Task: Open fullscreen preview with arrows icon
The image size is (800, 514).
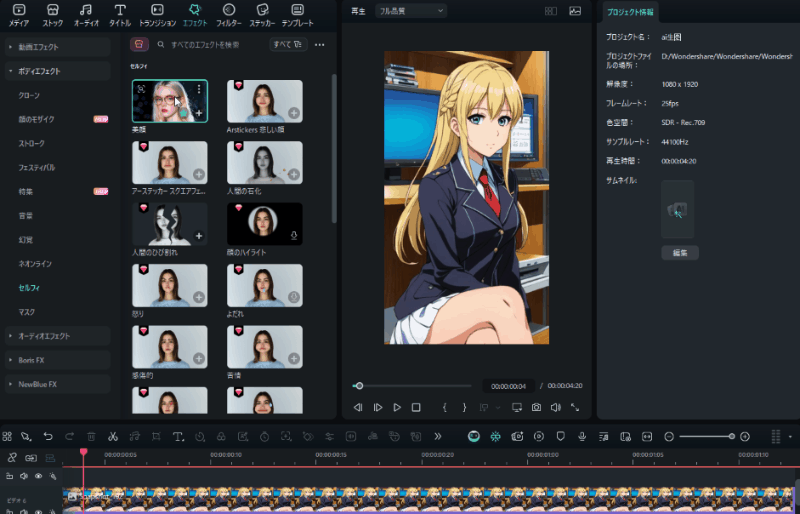Action: click(x=575, y=407)
